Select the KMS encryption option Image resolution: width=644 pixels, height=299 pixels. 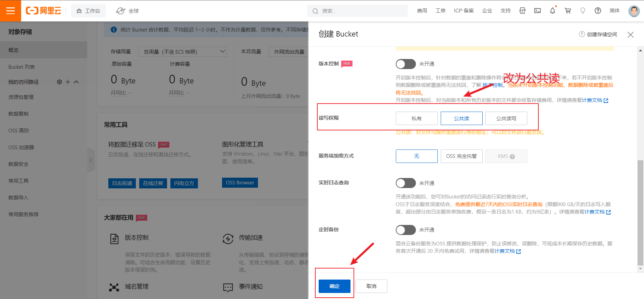point(506,156)
